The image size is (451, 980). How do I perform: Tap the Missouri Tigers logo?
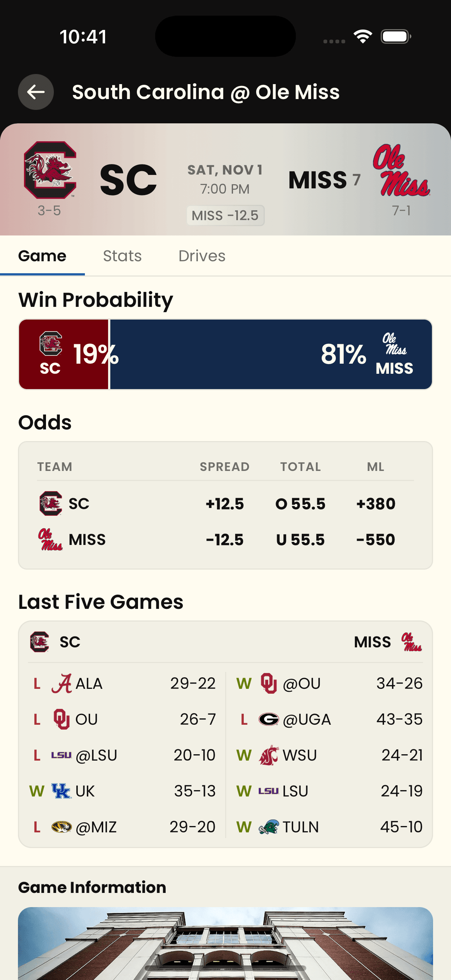click(x=61, y=827)
